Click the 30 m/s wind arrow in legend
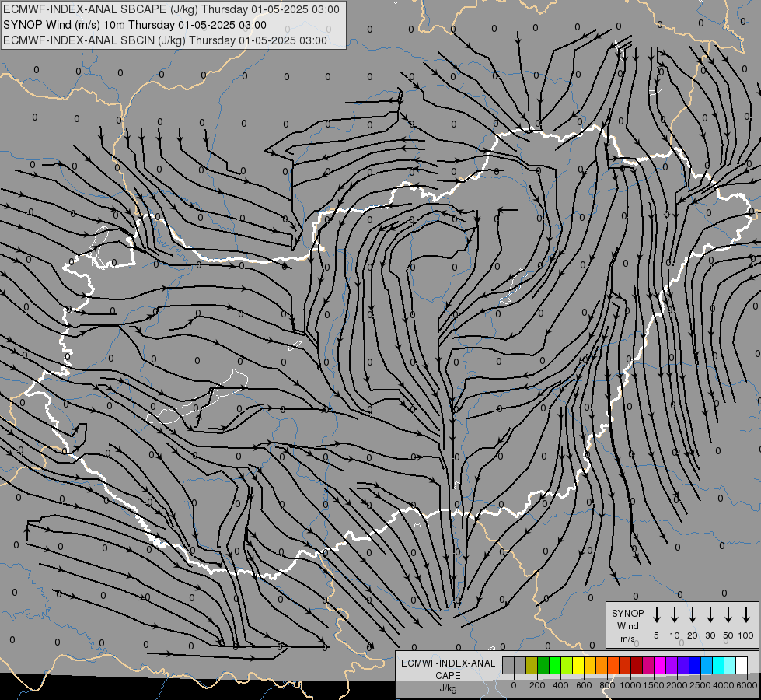The height and width of the screenshot is (700, 761). point(710,615)
